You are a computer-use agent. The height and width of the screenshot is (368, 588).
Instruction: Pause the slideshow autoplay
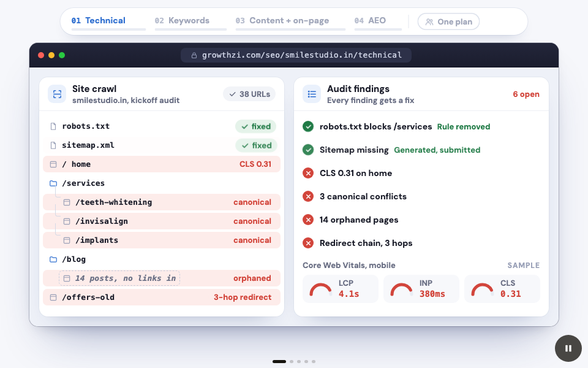568,348
